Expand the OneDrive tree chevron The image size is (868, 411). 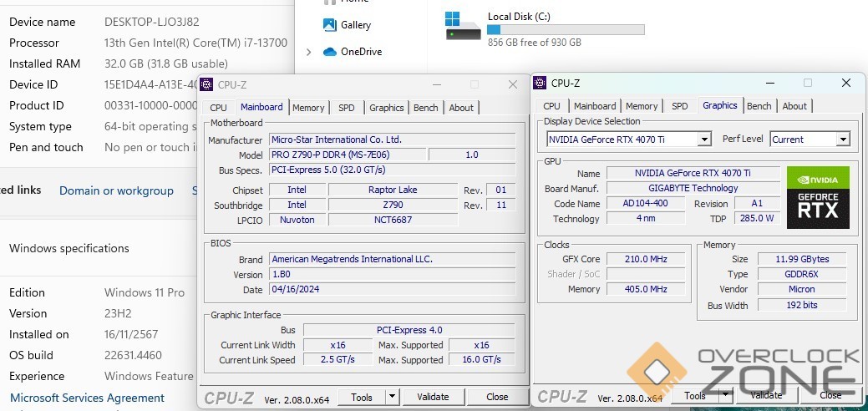pos(309,52)
